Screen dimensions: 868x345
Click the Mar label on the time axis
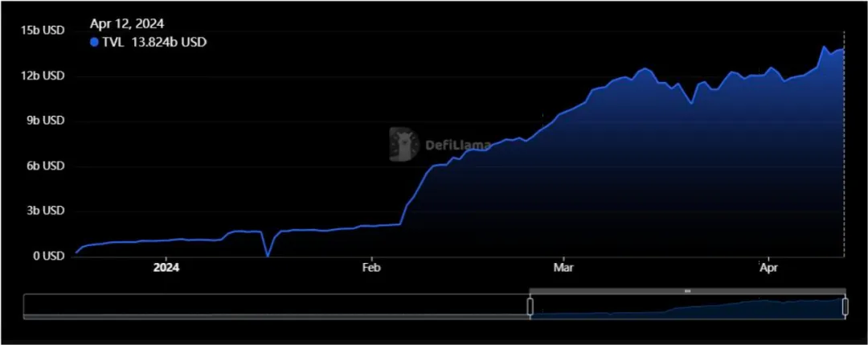click(563, 268)
